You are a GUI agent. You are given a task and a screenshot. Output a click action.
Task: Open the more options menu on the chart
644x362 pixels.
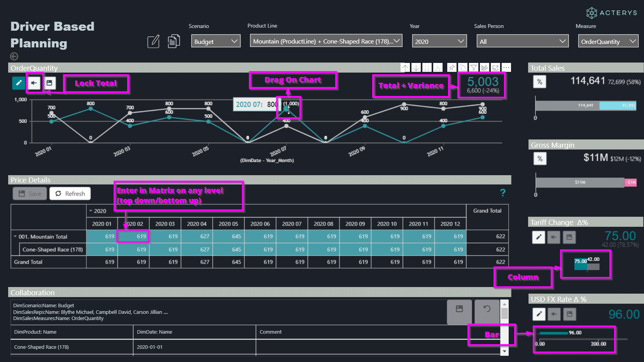(506, 67)
